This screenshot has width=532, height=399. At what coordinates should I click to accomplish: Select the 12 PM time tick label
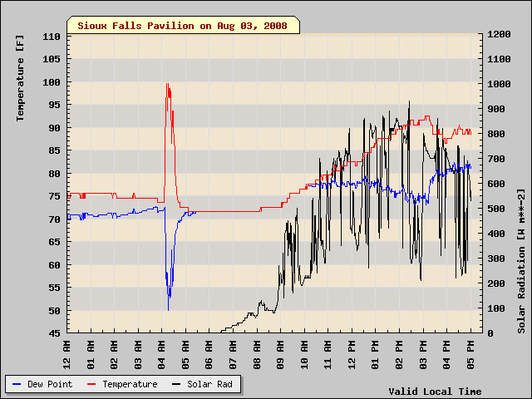(352, 353)
